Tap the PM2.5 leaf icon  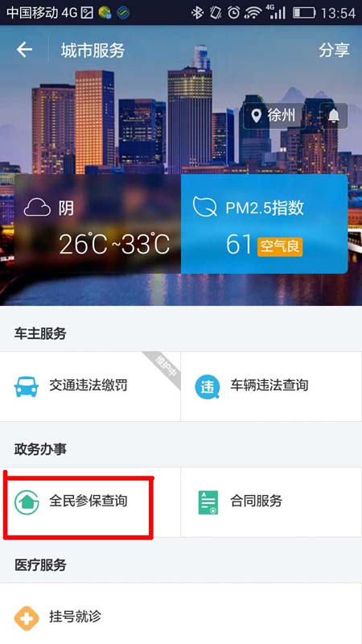[205, 207]
